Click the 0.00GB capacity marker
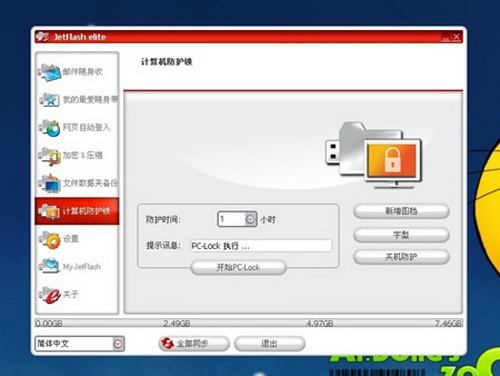500x376 pixels. tap(49, 323)
